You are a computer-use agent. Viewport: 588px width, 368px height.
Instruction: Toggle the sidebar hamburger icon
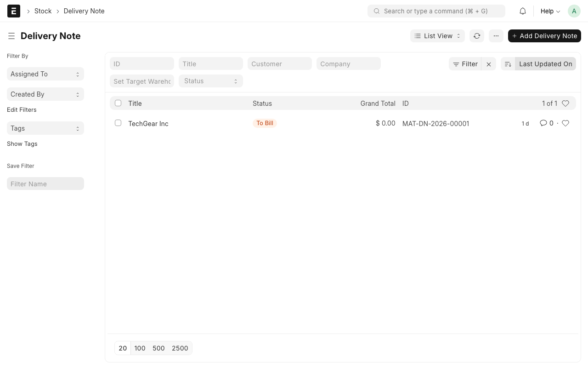pyautogui.click(x=11, y=36)
